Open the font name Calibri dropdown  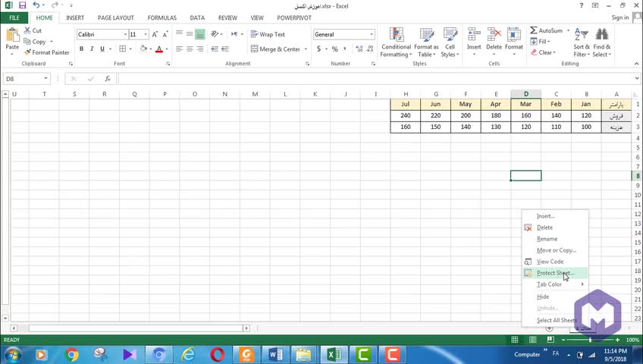click(125, 34)
